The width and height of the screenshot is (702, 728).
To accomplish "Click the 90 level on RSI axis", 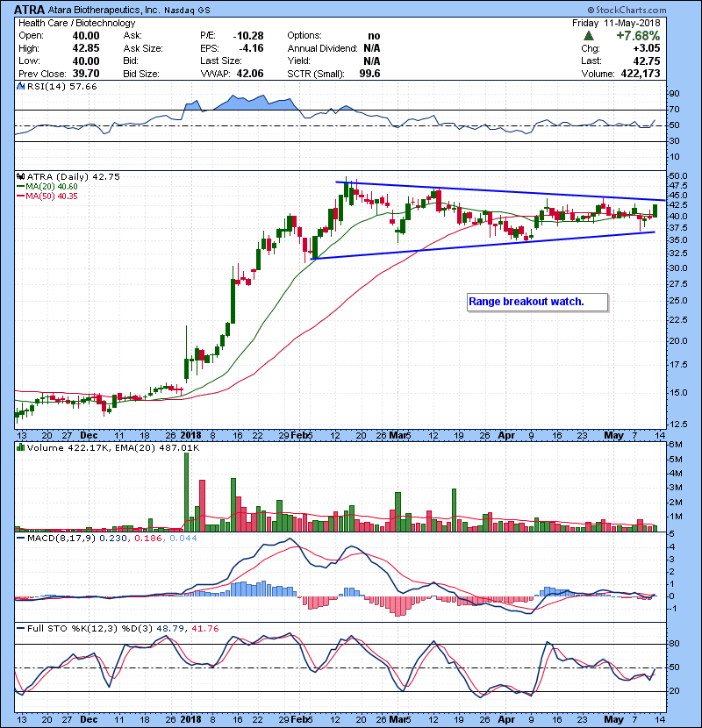I will click(674, 94).
